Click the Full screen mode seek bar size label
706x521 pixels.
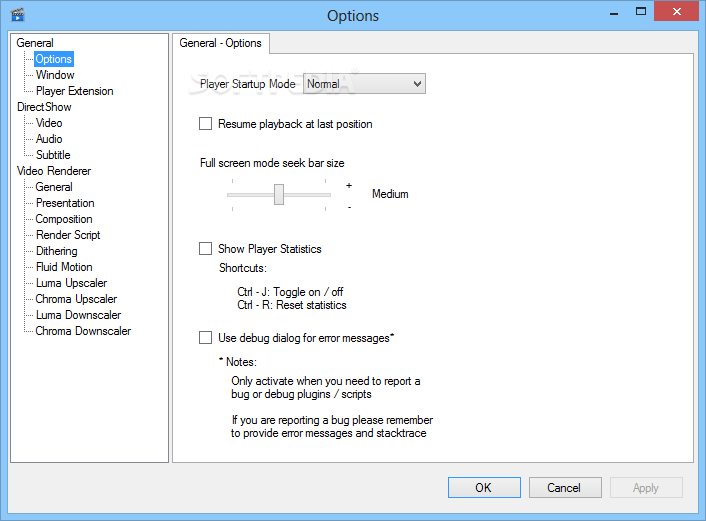tap(272, 163)
